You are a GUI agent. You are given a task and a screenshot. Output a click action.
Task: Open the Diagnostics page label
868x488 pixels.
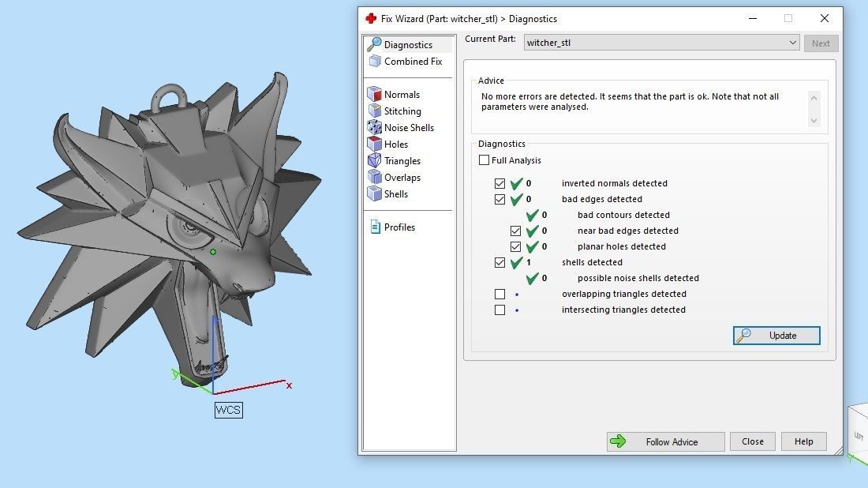(x=408, y=45)
